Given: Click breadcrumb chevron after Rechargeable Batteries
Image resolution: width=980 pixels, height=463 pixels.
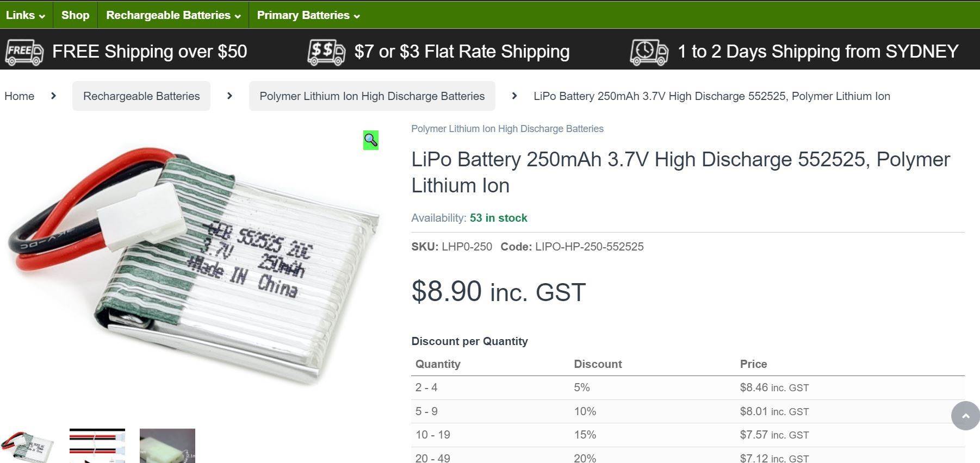Looking at the screenshot, I should point(230,96).
